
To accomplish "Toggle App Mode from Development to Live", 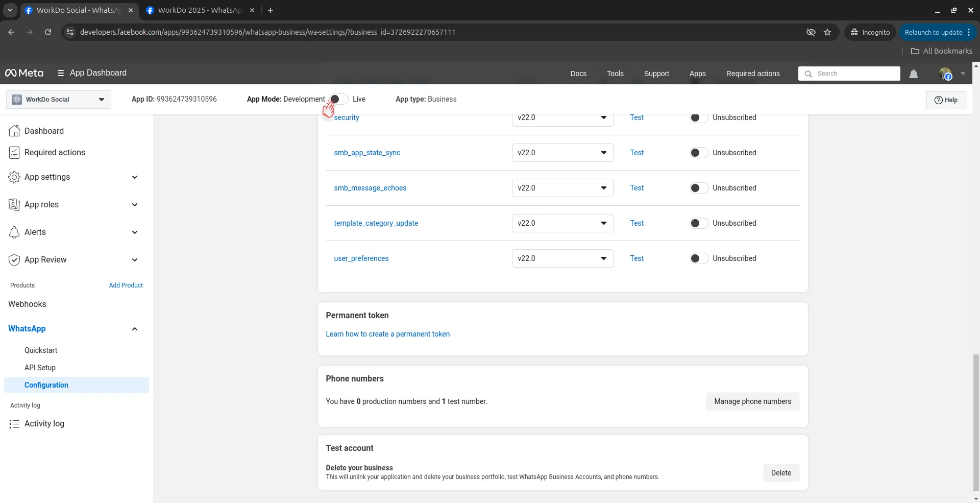I will point(338,99).
